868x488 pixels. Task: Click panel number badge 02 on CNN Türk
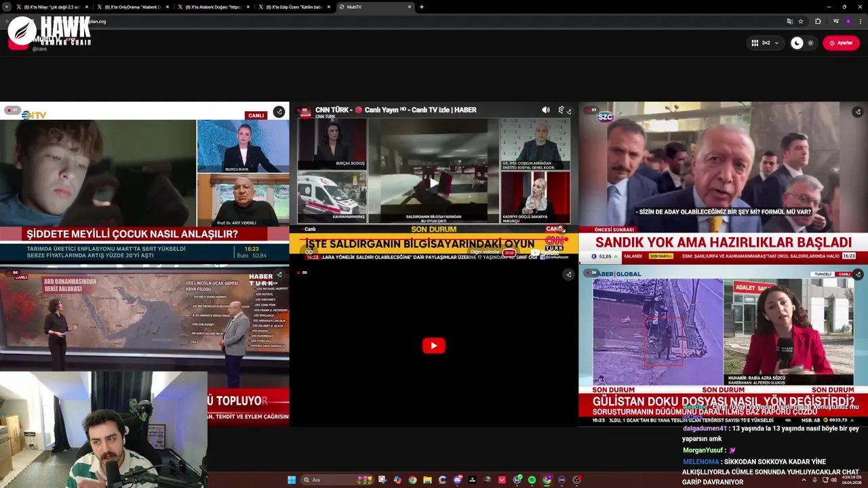tap(304, 110)
